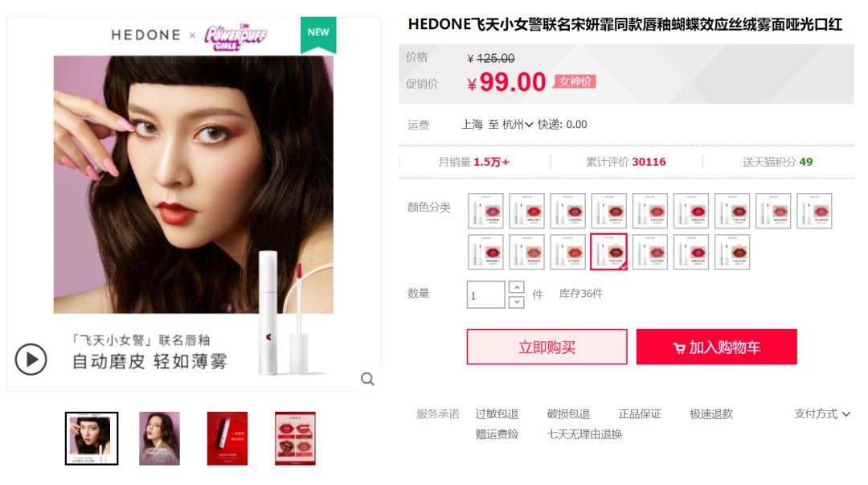Click the NEW ribbon badge
Image resolution: width=868 pixels, height=485 pixels.
coord(318,35)
